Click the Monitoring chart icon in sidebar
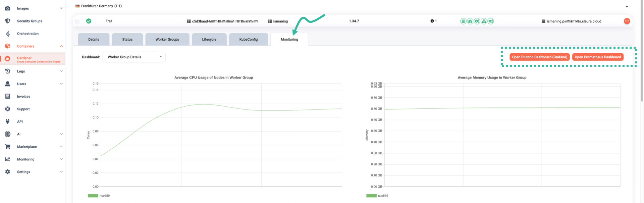The width and height of the screenshot is (644, 203). point(7,159)
